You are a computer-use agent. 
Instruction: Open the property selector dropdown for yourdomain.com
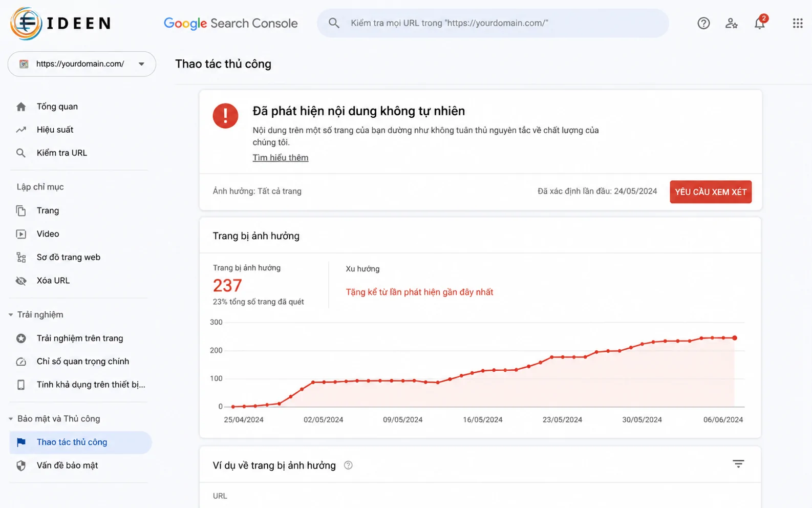click(x=82, y=64)
